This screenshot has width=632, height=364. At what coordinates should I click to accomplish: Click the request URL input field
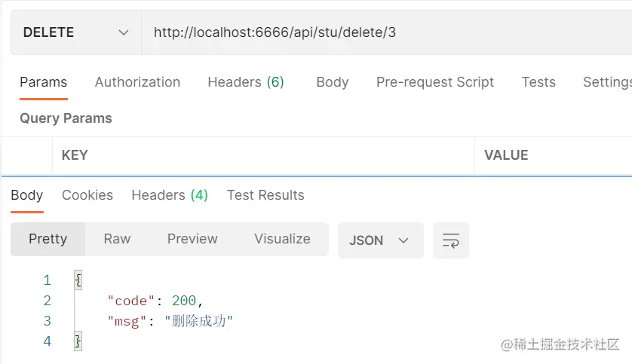pos(385,32)
